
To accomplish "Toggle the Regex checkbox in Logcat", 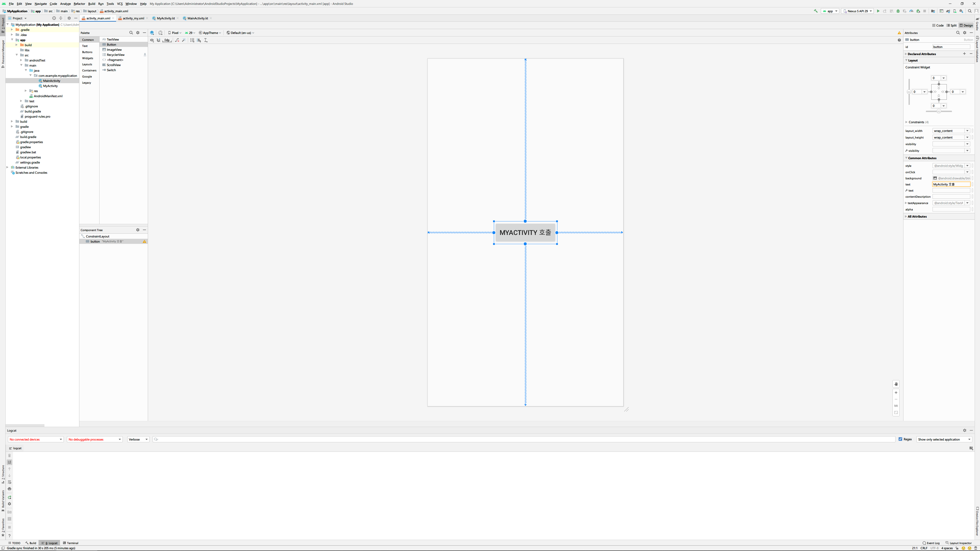I will coord(900,439).
